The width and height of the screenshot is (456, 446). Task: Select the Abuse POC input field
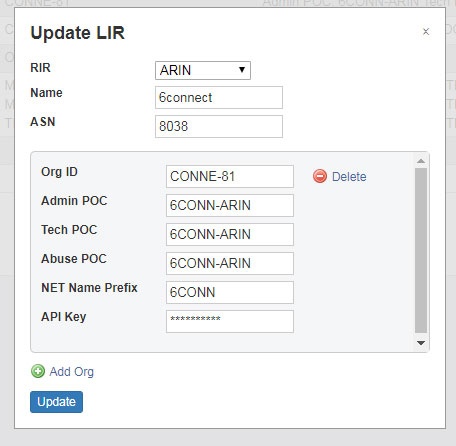pyautogui.click(x=230, y=263)
